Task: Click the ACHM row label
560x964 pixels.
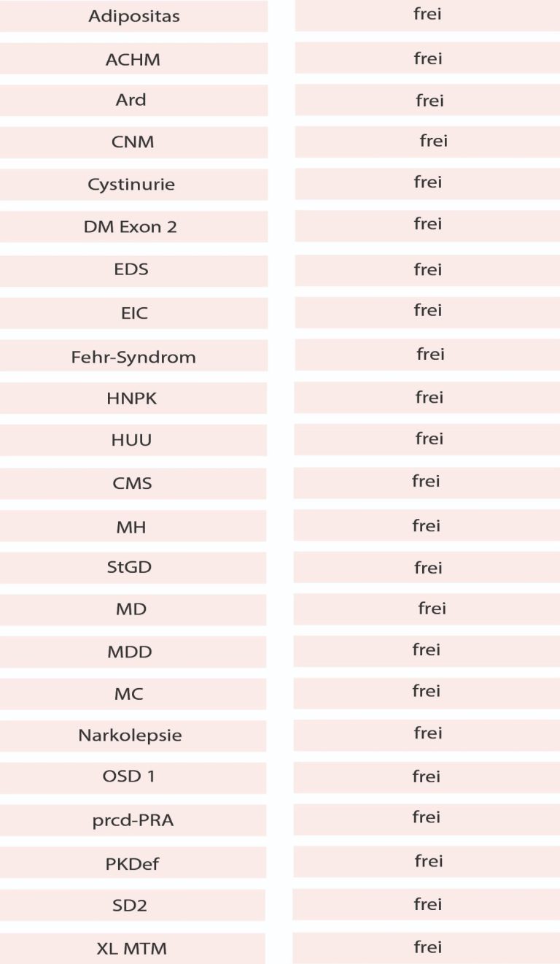Action: [x=133, y=58]
